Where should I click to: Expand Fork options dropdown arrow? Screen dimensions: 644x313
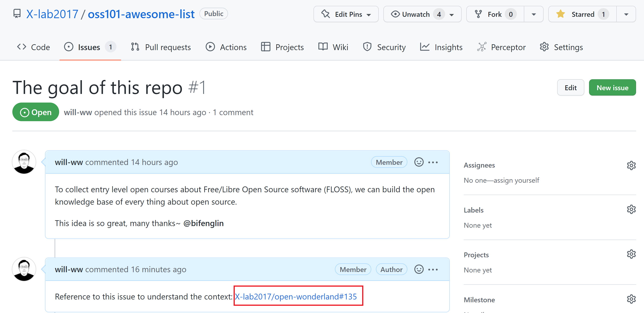tap(534, 14)
